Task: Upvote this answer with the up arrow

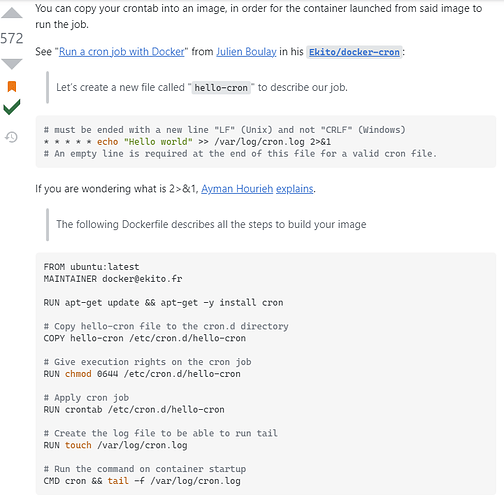Action: [12, 13]
